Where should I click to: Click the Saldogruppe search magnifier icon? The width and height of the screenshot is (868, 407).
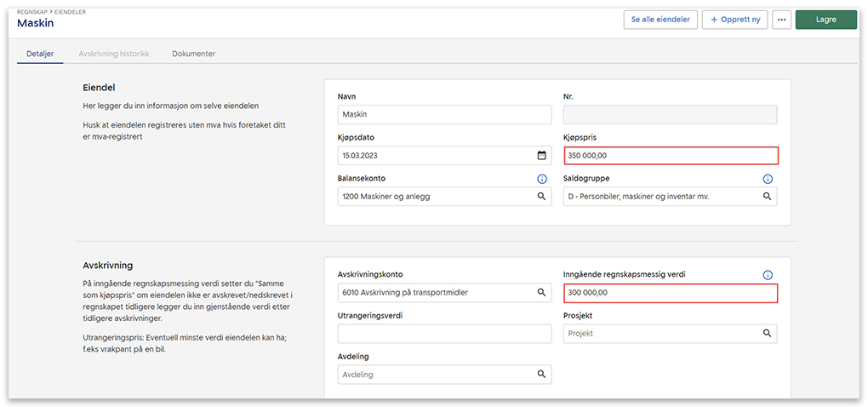click(x=767, y=197)
